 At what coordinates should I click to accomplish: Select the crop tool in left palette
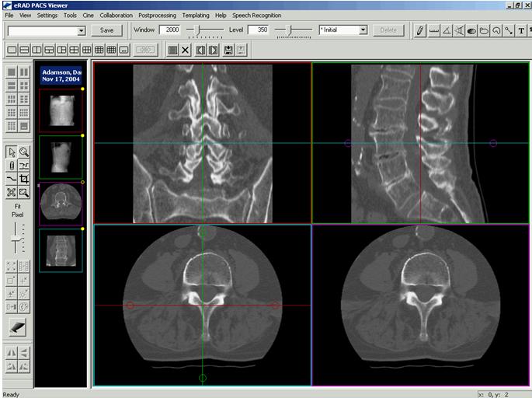pos(24,179)
